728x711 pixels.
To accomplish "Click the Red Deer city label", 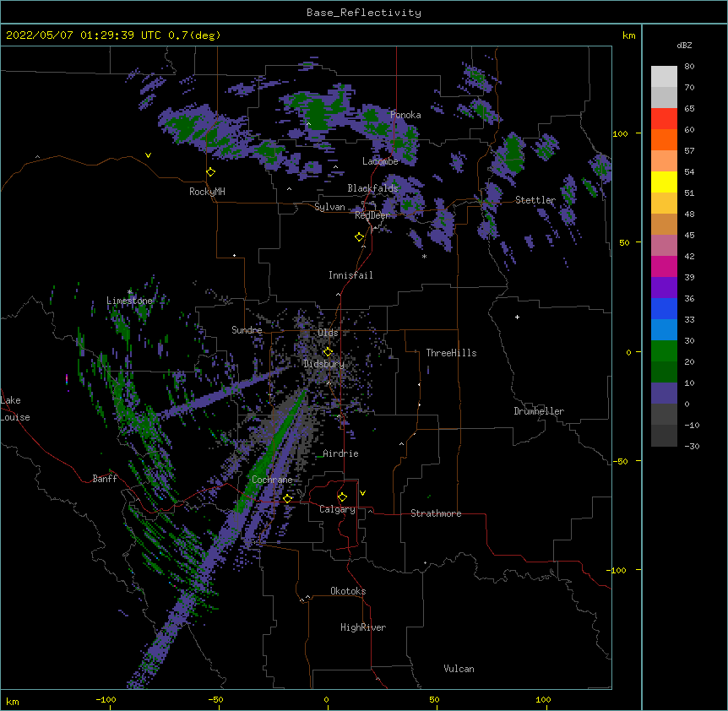I will [x=372, y=215].
